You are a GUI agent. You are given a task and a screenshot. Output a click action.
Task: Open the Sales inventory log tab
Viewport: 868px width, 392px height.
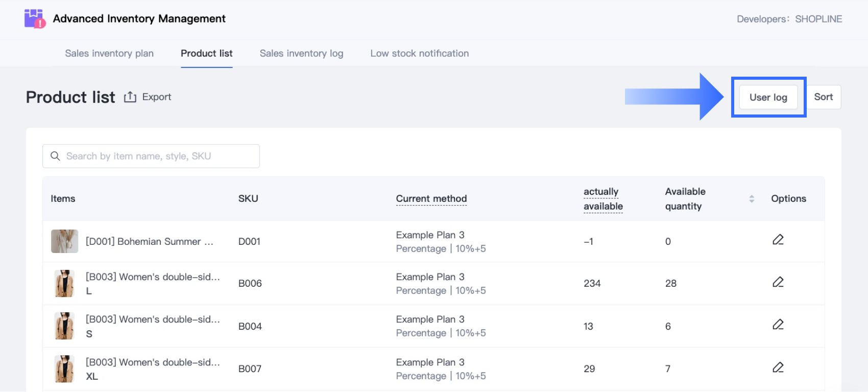pyautogui.click(x=301, y=53)
